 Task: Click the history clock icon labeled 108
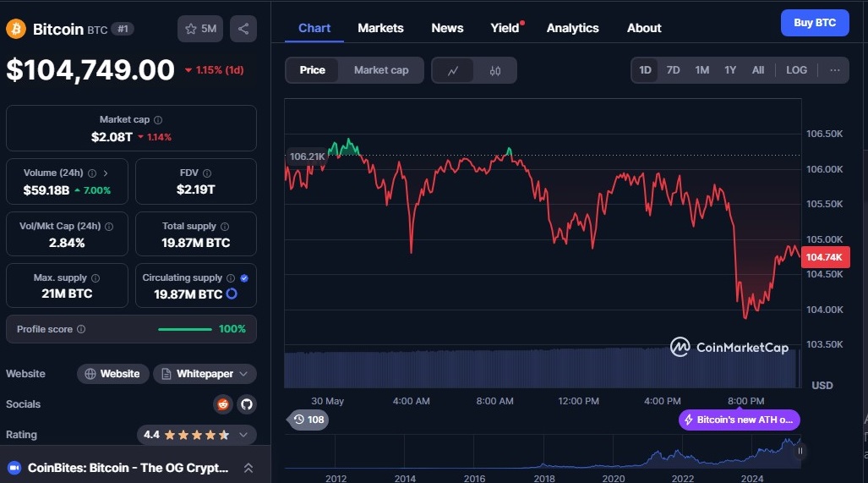(299, 420)
